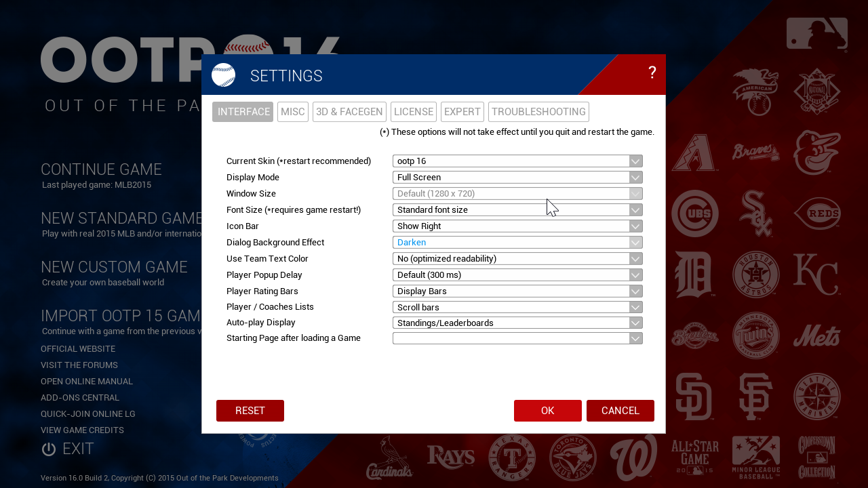
Task: Click the Exit menu entry
Action: (78, 449)
